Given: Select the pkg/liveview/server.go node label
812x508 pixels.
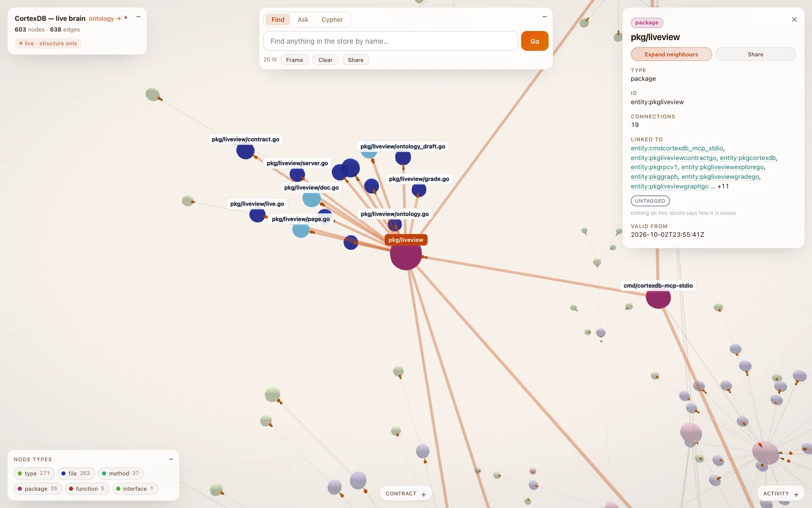Looking at the screenshot, I should coord(297,163).
